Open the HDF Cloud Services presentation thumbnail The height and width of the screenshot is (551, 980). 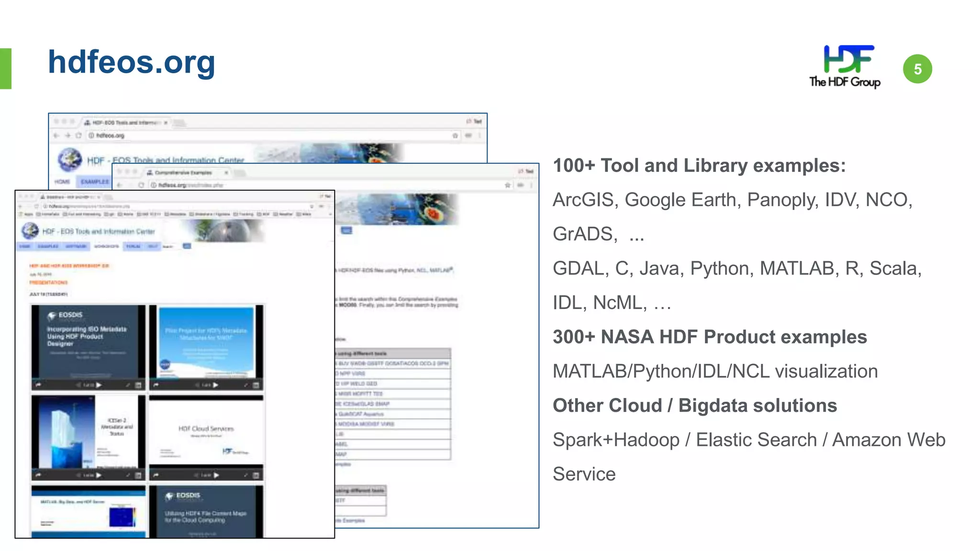point(206,432)
